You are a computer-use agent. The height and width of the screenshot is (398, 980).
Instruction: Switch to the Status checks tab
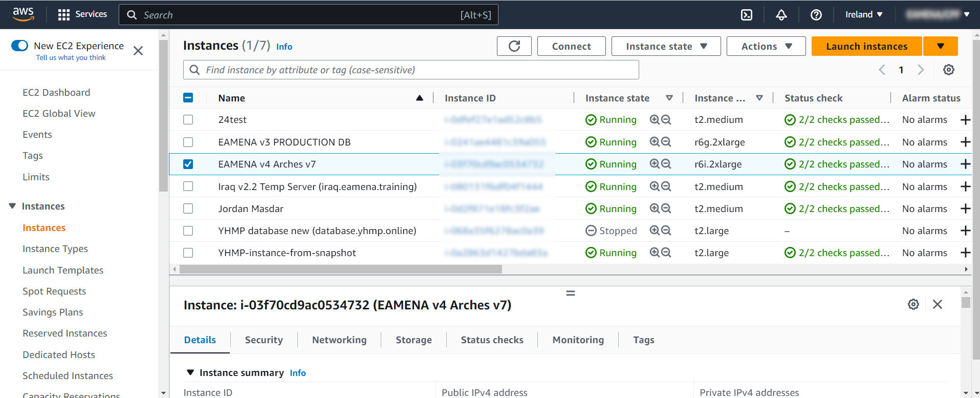pyautogui.click(x=492, y=340)
